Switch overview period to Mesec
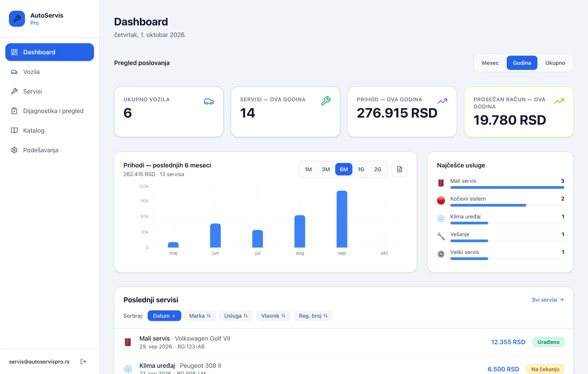 point(490,63)
